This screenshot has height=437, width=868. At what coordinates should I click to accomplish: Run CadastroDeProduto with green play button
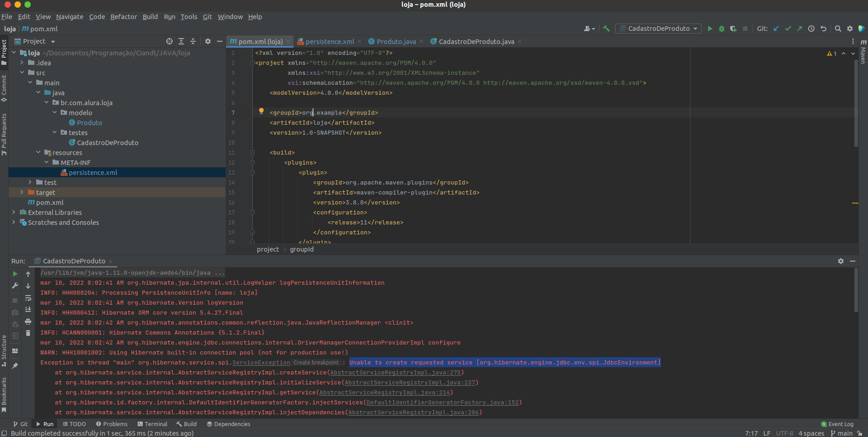[x=710, y=29]
